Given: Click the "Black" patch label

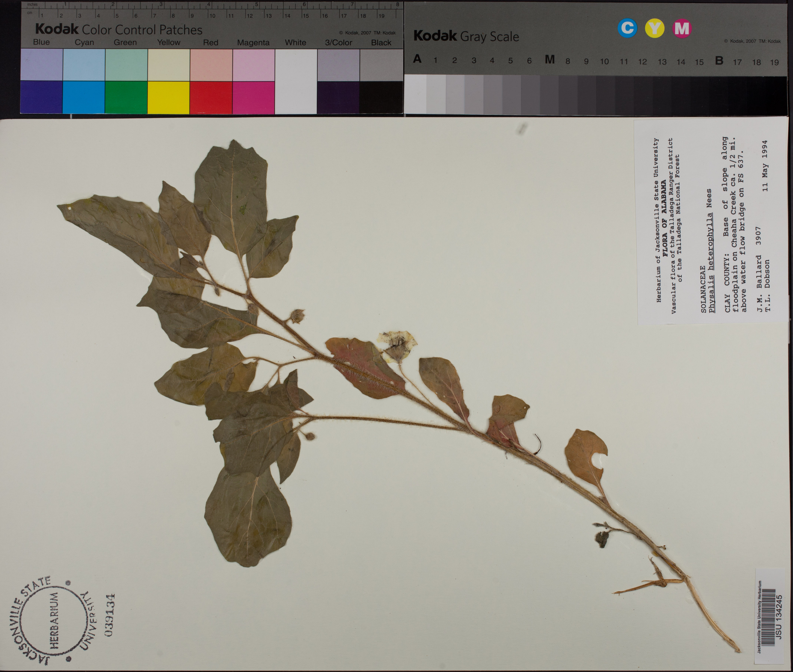Looking at the screenshot, I should (381, 43).
